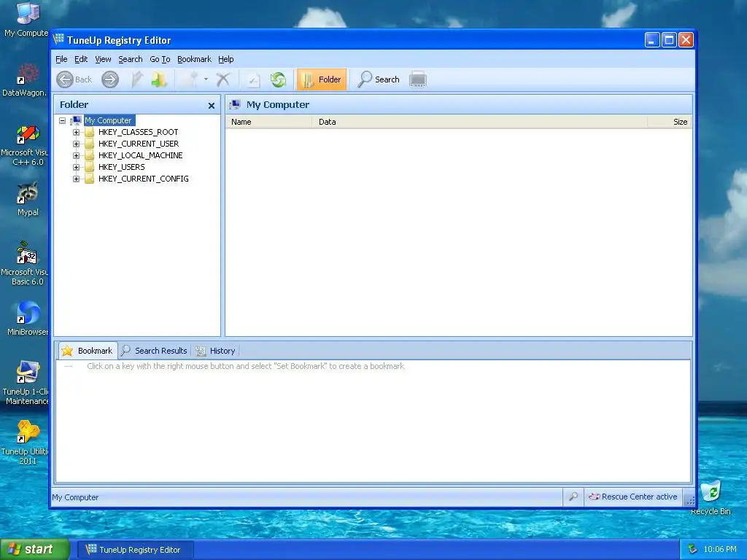Image resolution: width=747 pixels, height=560 pixels.
Task: Click the HKEY_CLASSES_ROOT folder icon
Action: [89, 132]
